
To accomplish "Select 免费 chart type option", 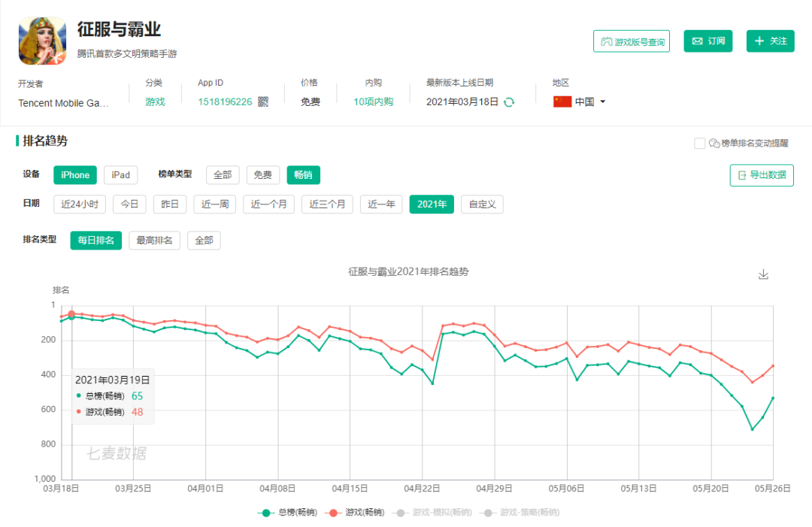I will point(263,175).
